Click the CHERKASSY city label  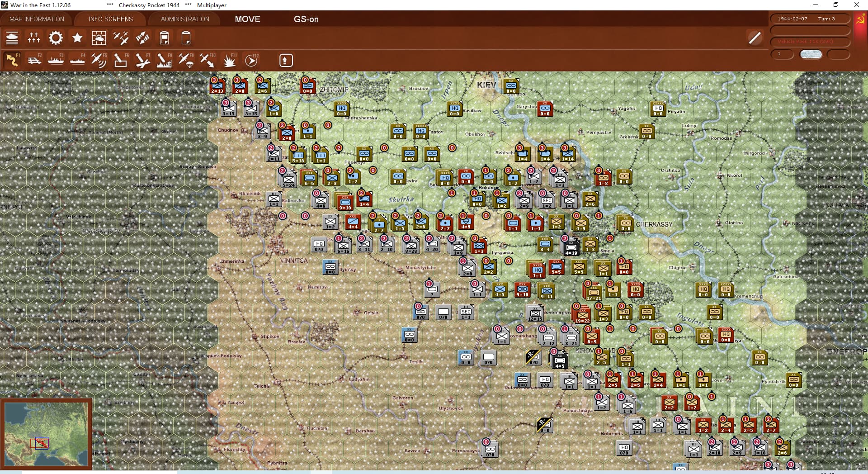(x=654, y=224)
